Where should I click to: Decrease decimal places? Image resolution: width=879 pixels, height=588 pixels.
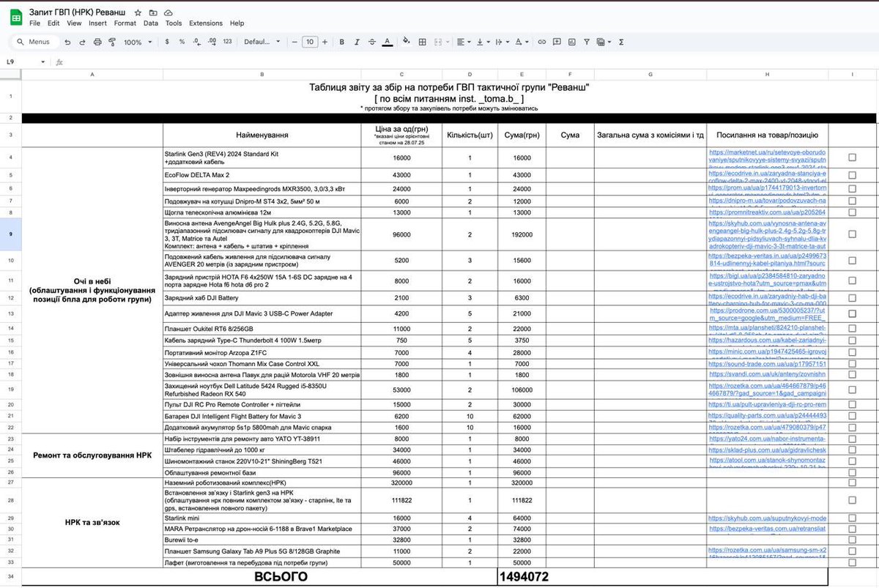pos(196,42)
